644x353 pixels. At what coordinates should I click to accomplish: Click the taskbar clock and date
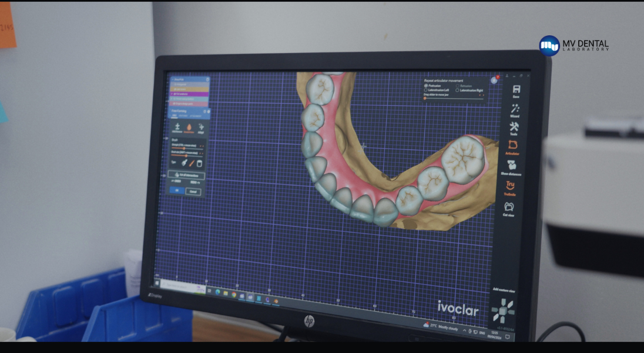(x=495, y=335)
